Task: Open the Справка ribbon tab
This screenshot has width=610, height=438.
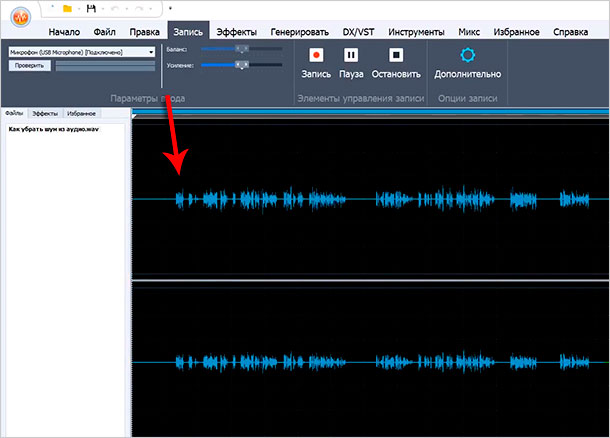Action: click(x=570, y=32)
